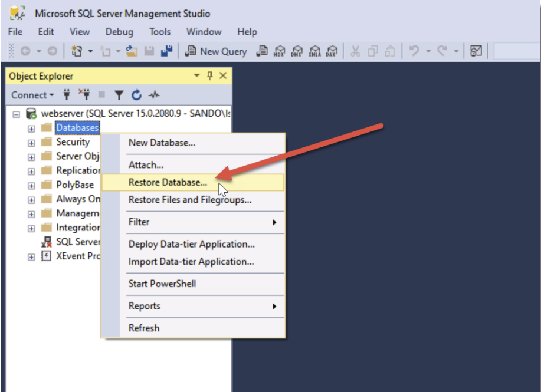The width and height of the screenshot is (541, 392).
Task: Expand the Management folder node
Action: pos(31,215)
